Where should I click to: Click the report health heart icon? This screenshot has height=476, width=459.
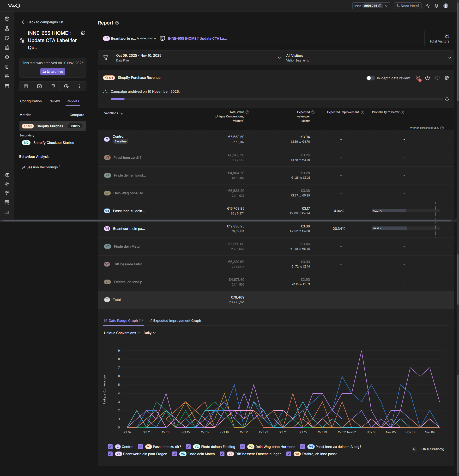[418, 78]
